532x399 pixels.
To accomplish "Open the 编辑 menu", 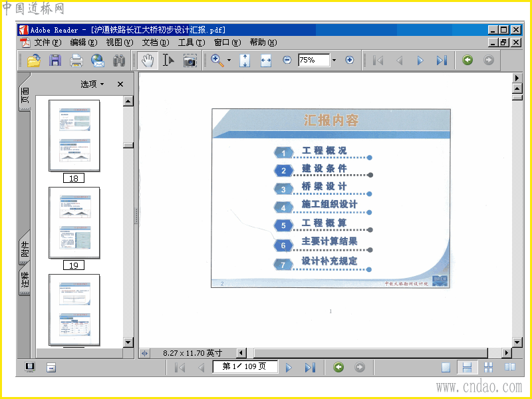I will coord(84,43).
